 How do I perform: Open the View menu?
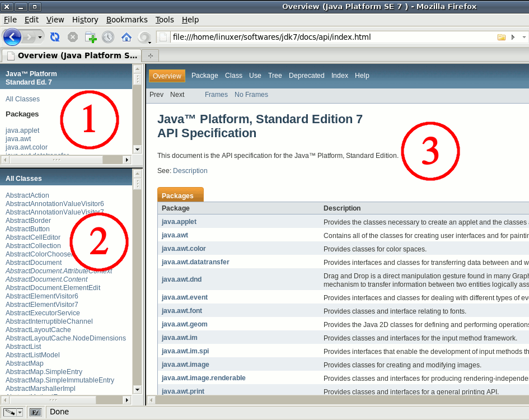[x=55, y=20]
